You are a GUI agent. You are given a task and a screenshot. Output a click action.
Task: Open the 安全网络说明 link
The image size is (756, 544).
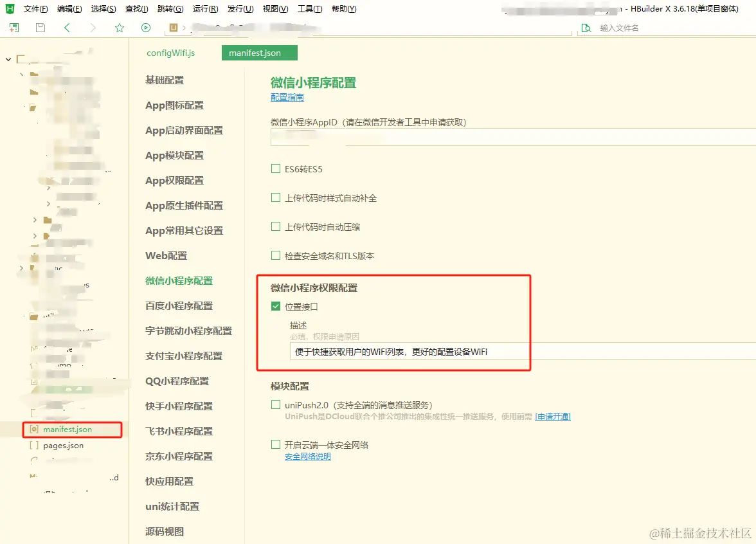click(x=307, y=457)
